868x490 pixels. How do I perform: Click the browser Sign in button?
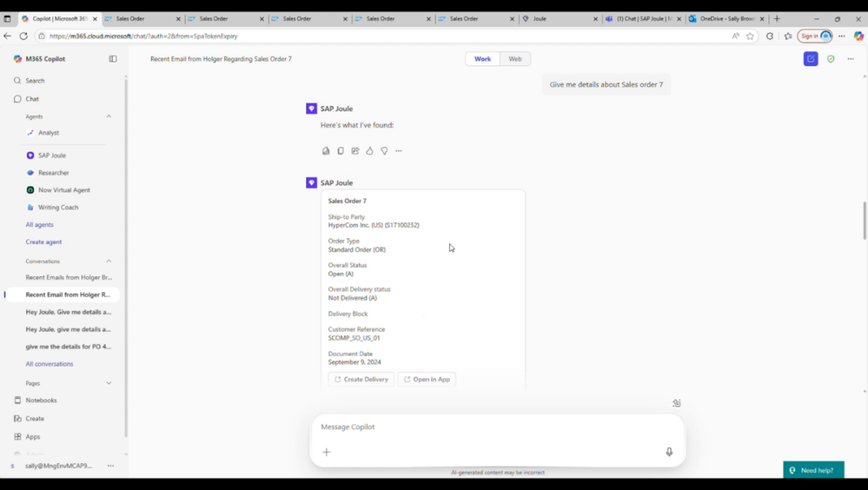[815, 36]
